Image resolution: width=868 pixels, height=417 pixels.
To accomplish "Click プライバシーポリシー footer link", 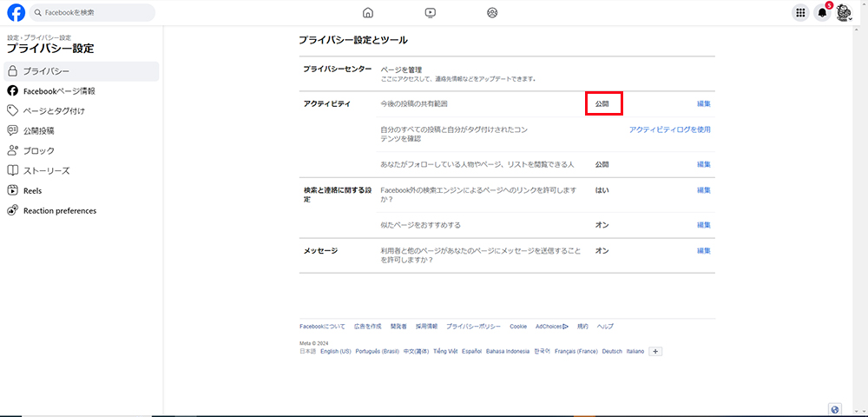I will (474, 327).
